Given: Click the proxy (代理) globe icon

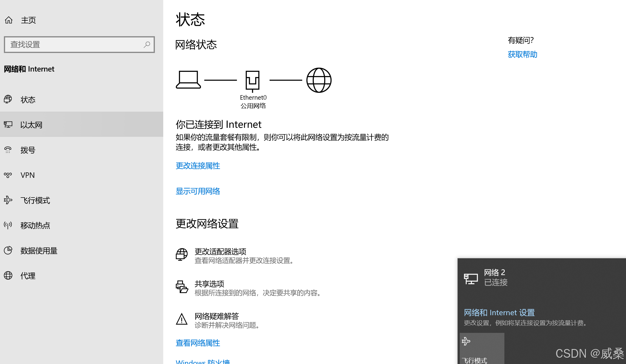Looking at the screenshot, I should click(8, 275).
